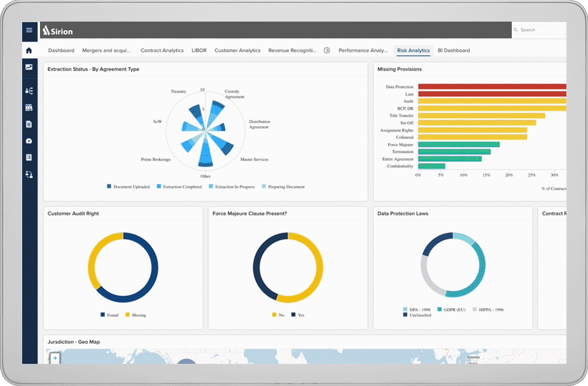Click the user sync icon in sidebar
588x386 pixels.
29,174
